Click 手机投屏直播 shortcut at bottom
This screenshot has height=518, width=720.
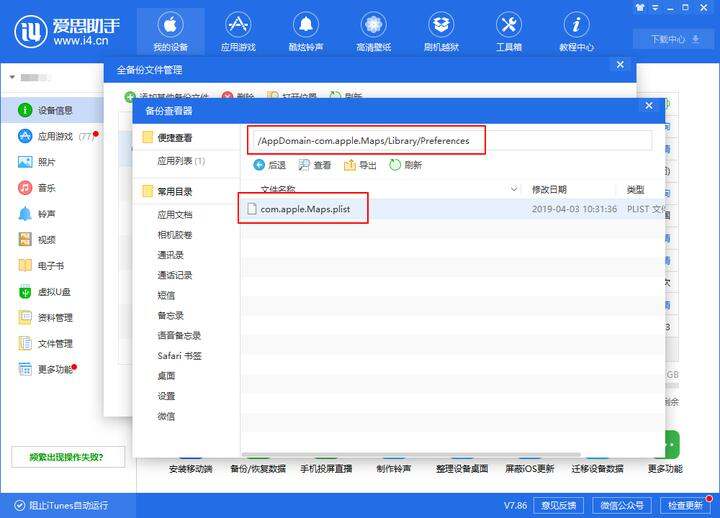326,468
